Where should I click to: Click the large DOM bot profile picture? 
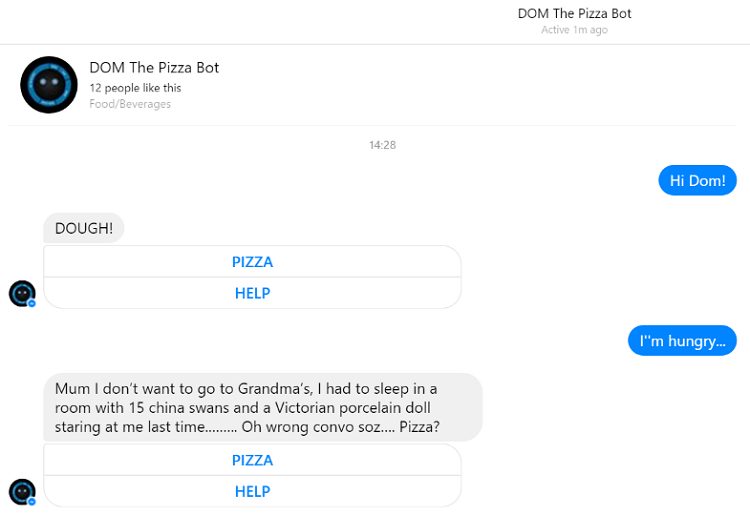pos(49,85)
